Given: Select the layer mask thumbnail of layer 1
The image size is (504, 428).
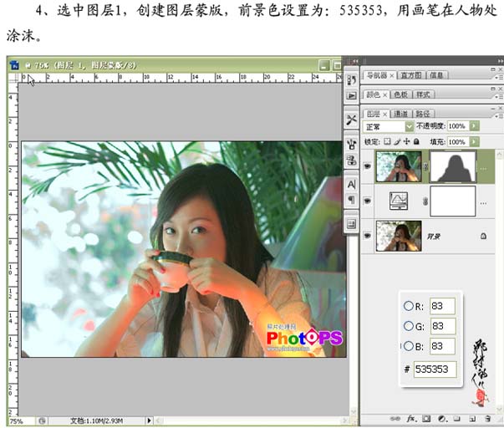Looking at the screenshot, I should [452, 167].
